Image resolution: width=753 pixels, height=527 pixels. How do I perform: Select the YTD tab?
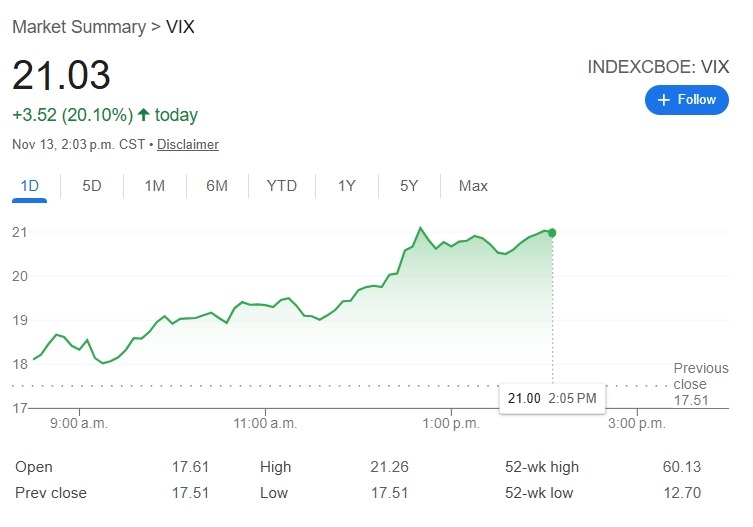[282, 186]
